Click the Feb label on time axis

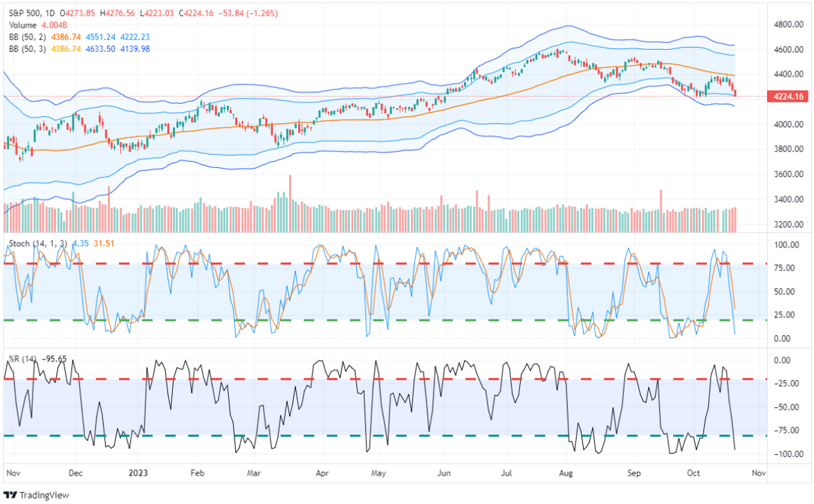(x=197, y=473)
